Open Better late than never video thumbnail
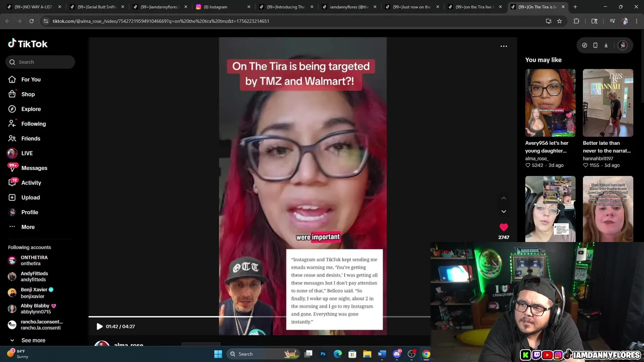The width and height of the screenshot is (644, 362). (x=608, y=103)
